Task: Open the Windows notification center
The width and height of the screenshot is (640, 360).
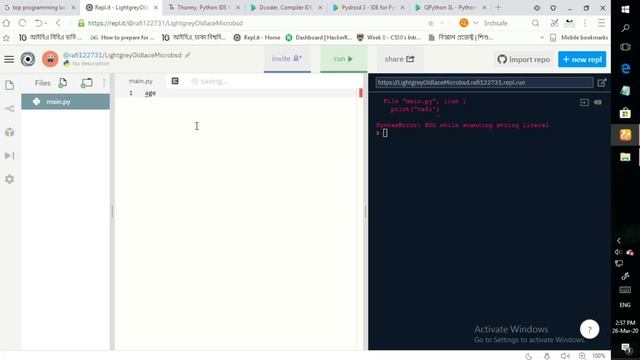Action: pos(625,347)
